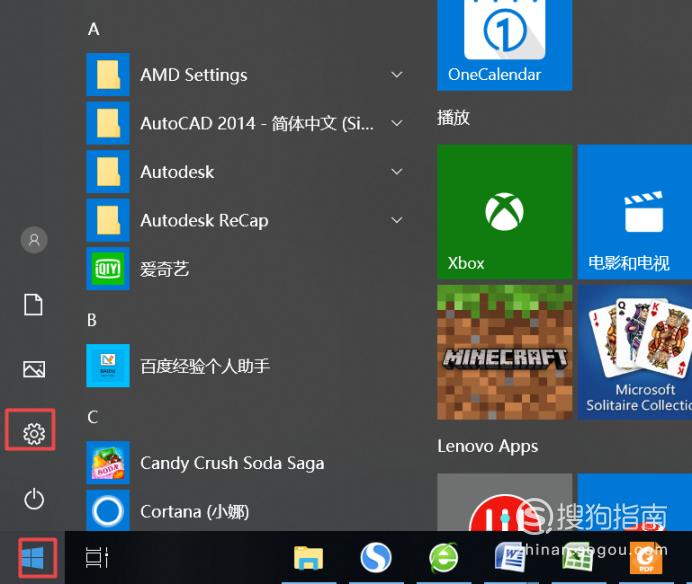
Task: Click the letter A section header
Action: click(x=94, y=29)
